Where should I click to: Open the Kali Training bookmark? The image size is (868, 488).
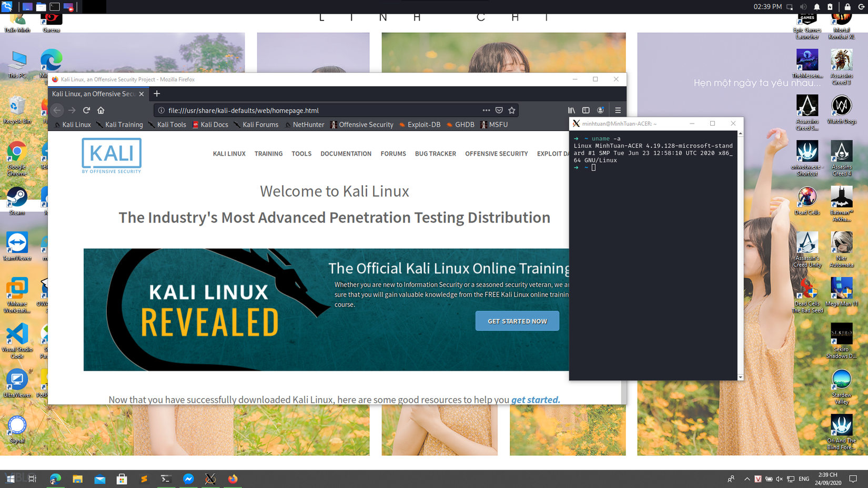120,125
